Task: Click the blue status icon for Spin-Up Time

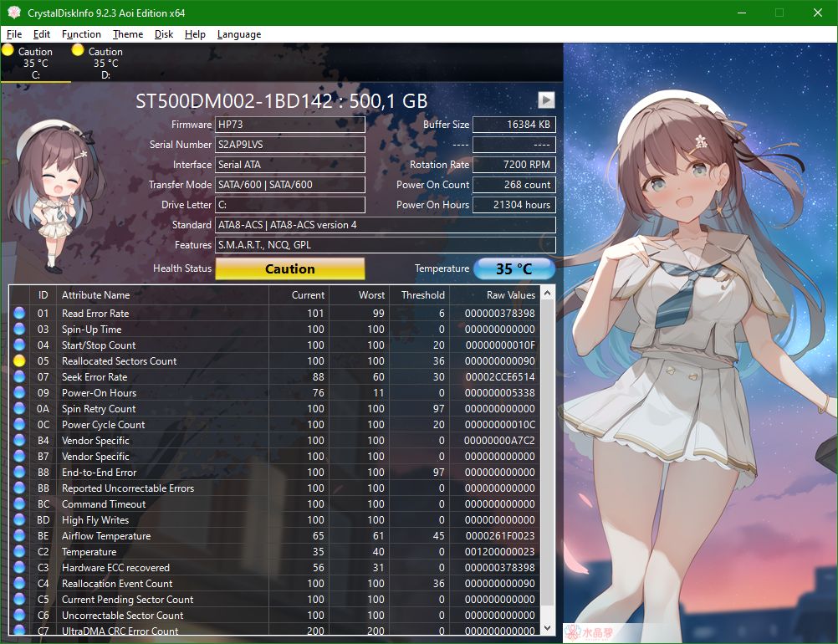Action: tap(19, 330)
